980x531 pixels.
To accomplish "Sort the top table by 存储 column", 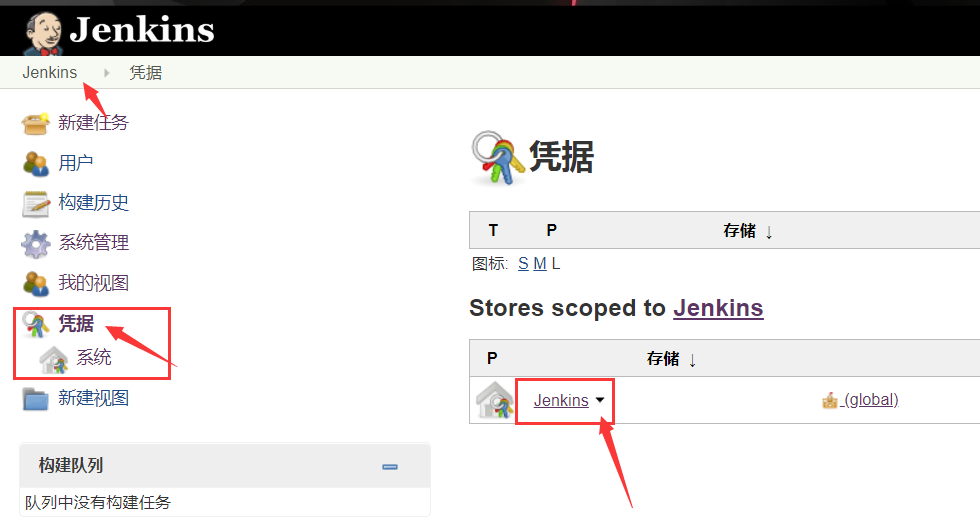I will click(x=748, y=231).
